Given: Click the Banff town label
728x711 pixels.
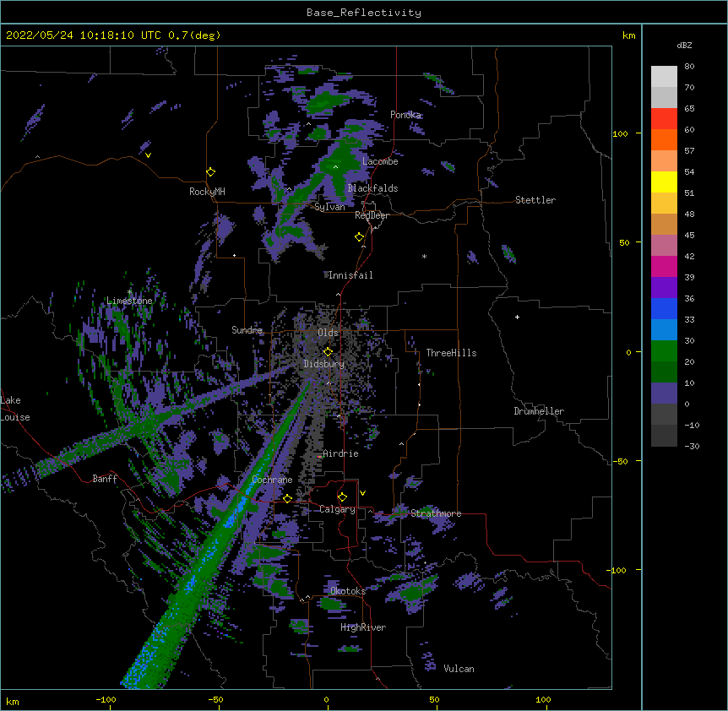Looking at the screenshot, I should pyautogui.click(x=105, y=479).
